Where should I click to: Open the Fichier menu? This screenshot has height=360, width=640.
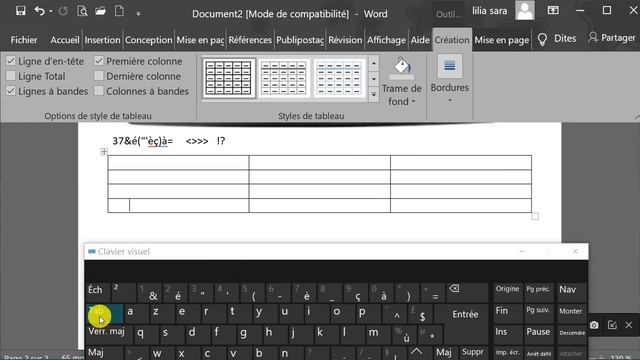click(24, 40)
